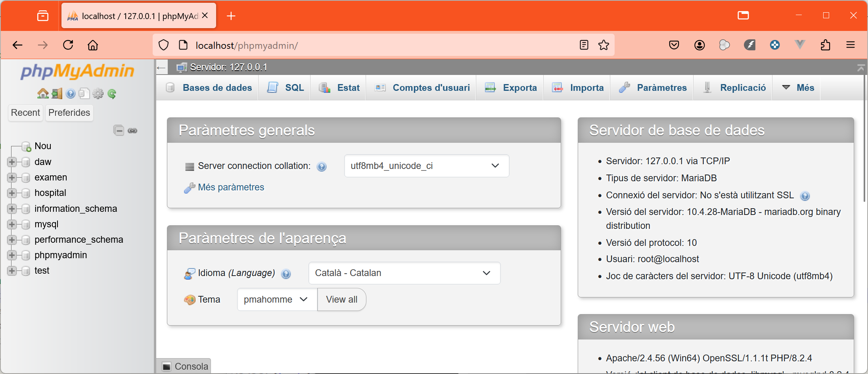868x374 pixels.
Task: Open the utf8mb4_unicode_ci collation dropdown
Action: [426, 166]
